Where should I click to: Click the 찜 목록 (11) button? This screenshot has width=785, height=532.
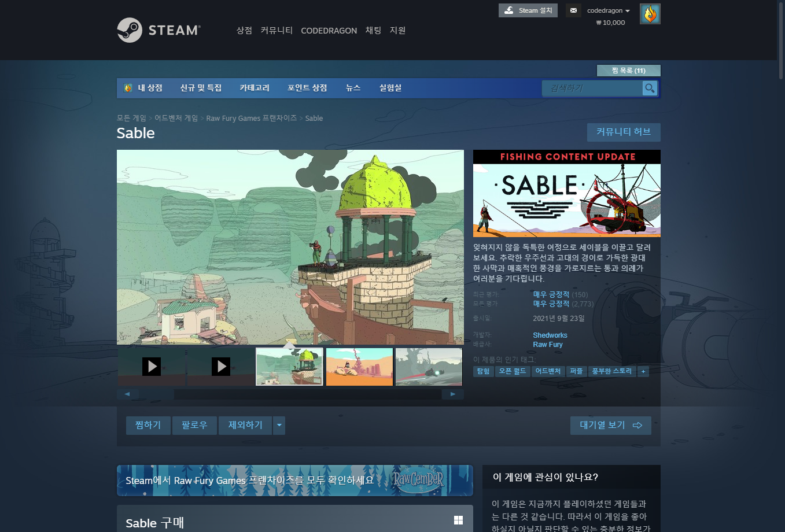click(x=628, y=71)
